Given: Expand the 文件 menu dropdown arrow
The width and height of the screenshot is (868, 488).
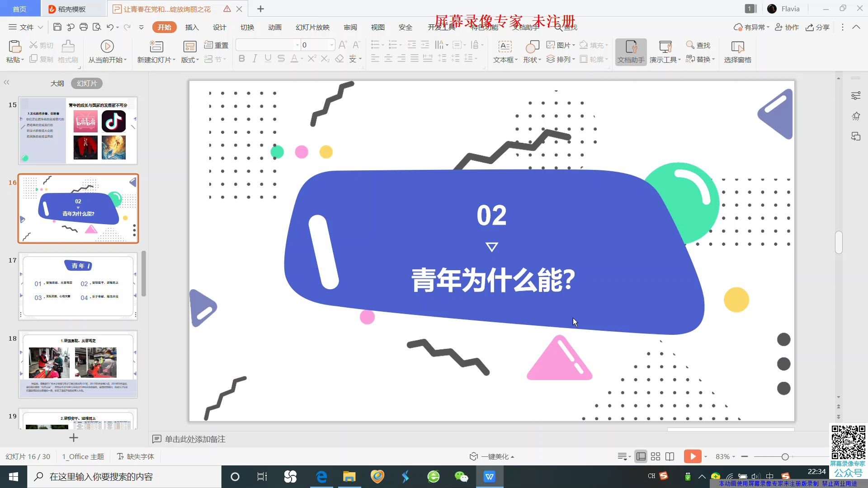Looking at the screenshot, I should [40, 27].
